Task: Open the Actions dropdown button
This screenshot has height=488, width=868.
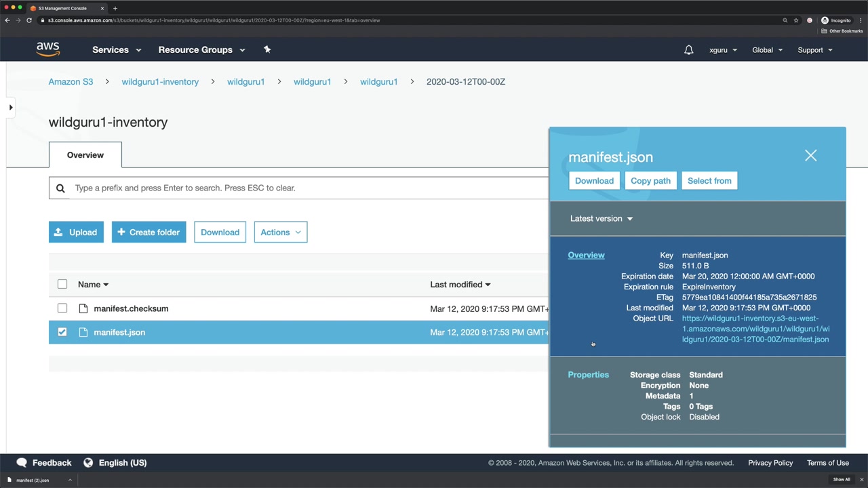Action: 281,232
